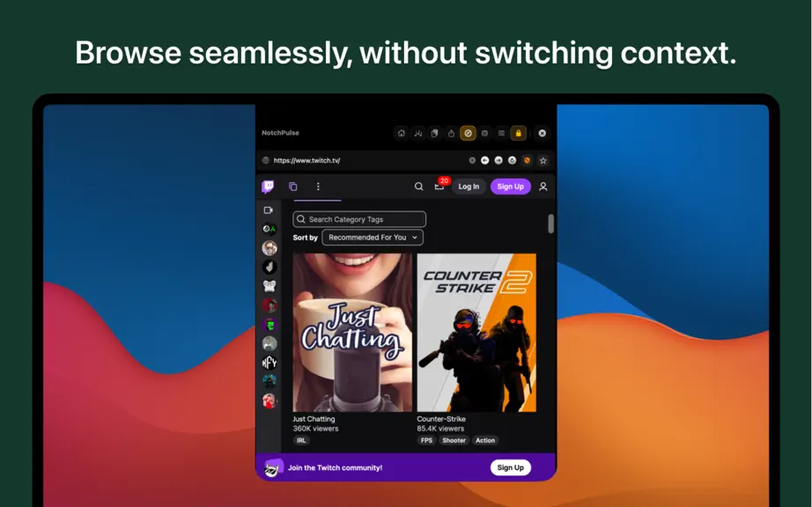Click Sign Up in the purple banner
Image resolution: width=812 pixels, height=507 pixels.
pos(511,467)
